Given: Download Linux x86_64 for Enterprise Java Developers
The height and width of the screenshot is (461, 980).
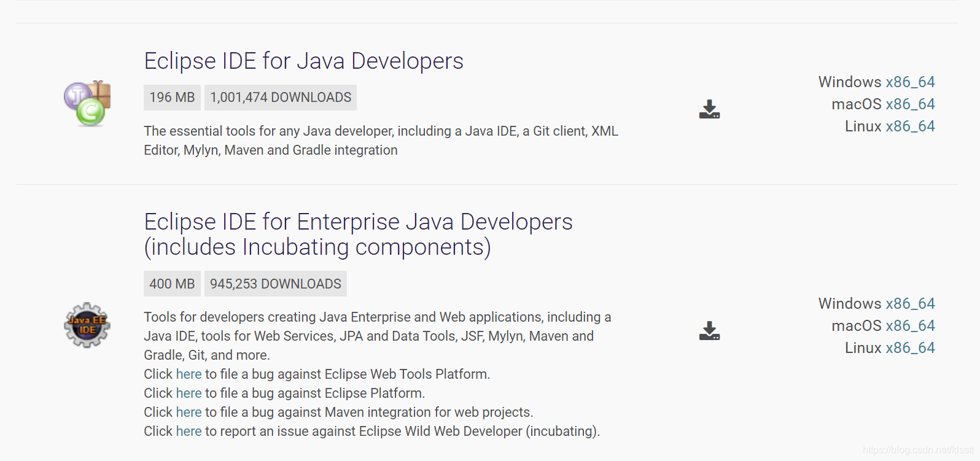Looking at the screenshot, I should pyautogui.click(x=910, y=347).
